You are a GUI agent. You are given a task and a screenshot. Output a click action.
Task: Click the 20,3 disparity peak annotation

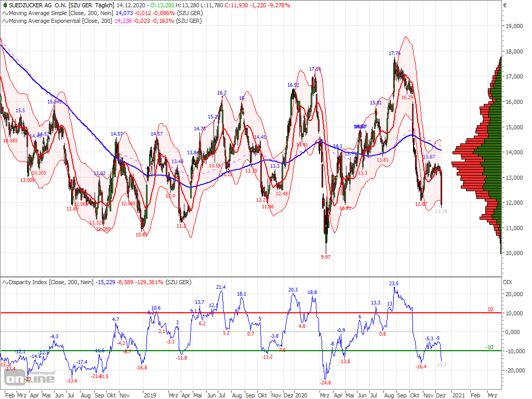point(293,289)
